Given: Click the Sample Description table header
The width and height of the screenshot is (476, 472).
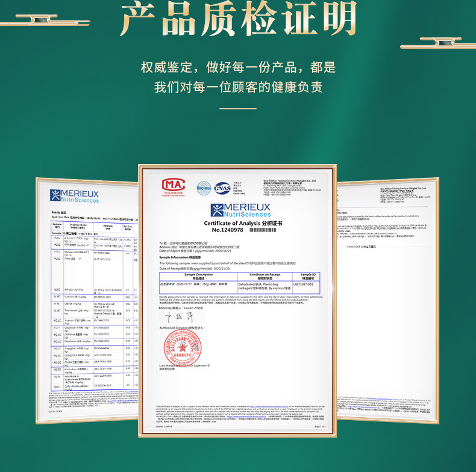Looking at the screenshot, I should [198, 277].
